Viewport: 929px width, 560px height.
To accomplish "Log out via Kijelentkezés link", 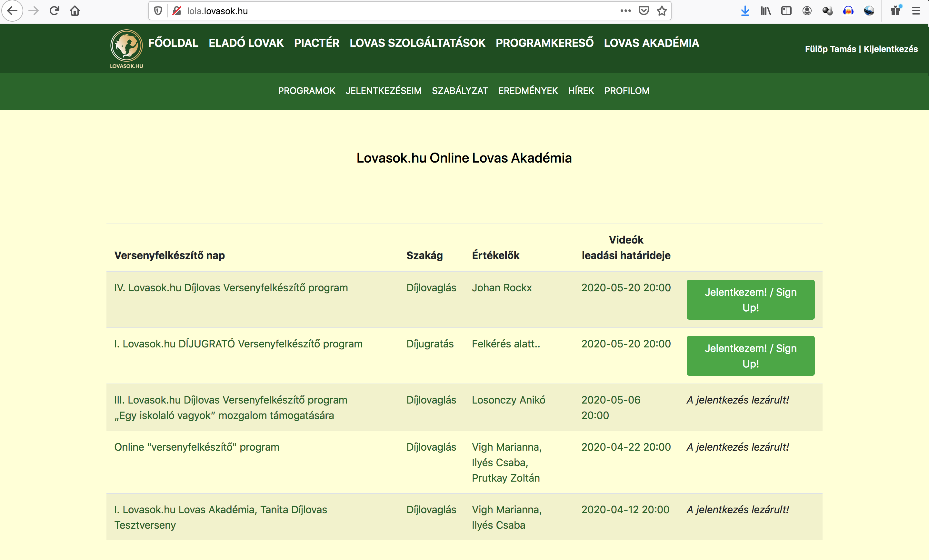I will (891, 49).
